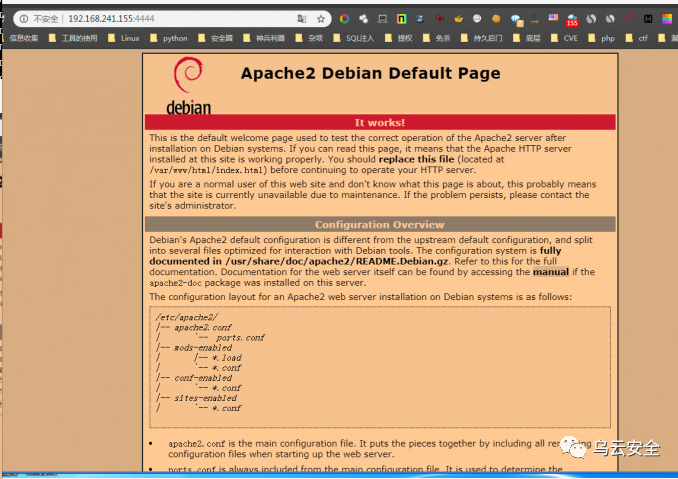Open the 安全圈 bookmark folder
Screen dimensions: 678x479
coord(215,38)
